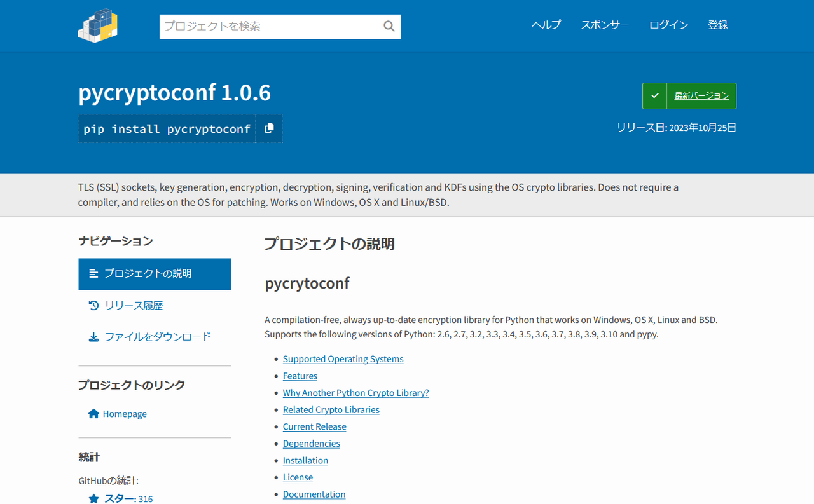Screen dimensions: 814x504
Task: Open the Supported Operating Systems link
Action: click(343, 359)
